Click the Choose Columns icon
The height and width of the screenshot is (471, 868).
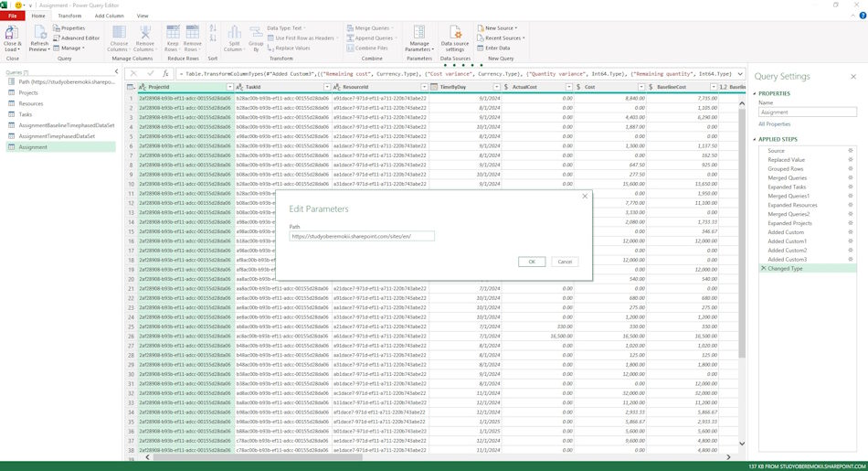click(119, 32)
